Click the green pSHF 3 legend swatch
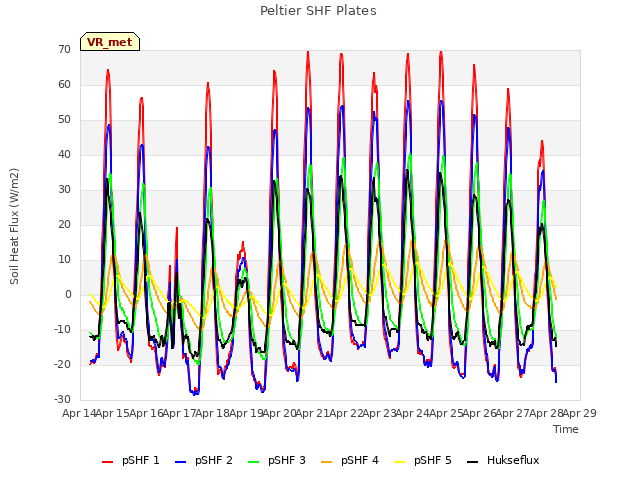The image size is (640, 480). pyautogui.click(x=253, y=462)
